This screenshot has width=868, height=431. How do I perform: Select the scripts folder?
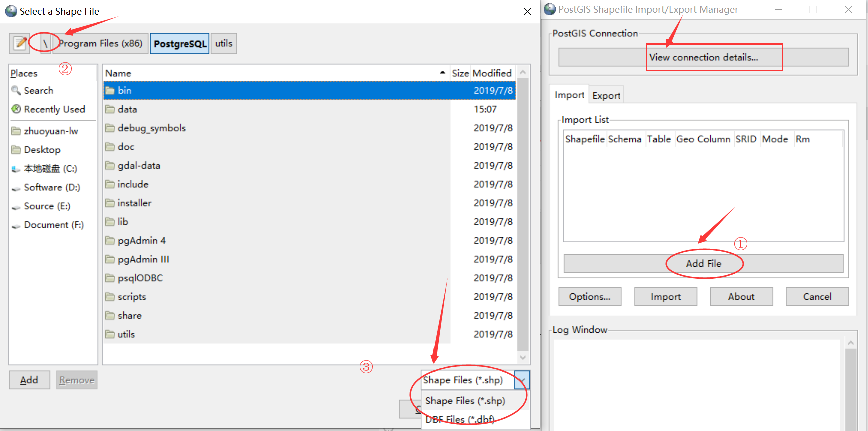[309, 297]
